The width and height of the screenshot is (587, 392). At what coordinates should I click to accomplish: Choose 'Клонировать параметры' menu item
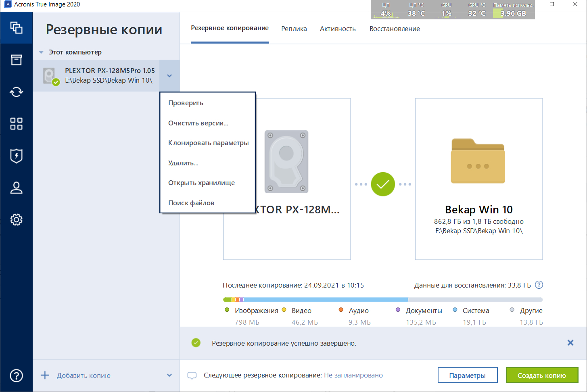coord(208,143)
